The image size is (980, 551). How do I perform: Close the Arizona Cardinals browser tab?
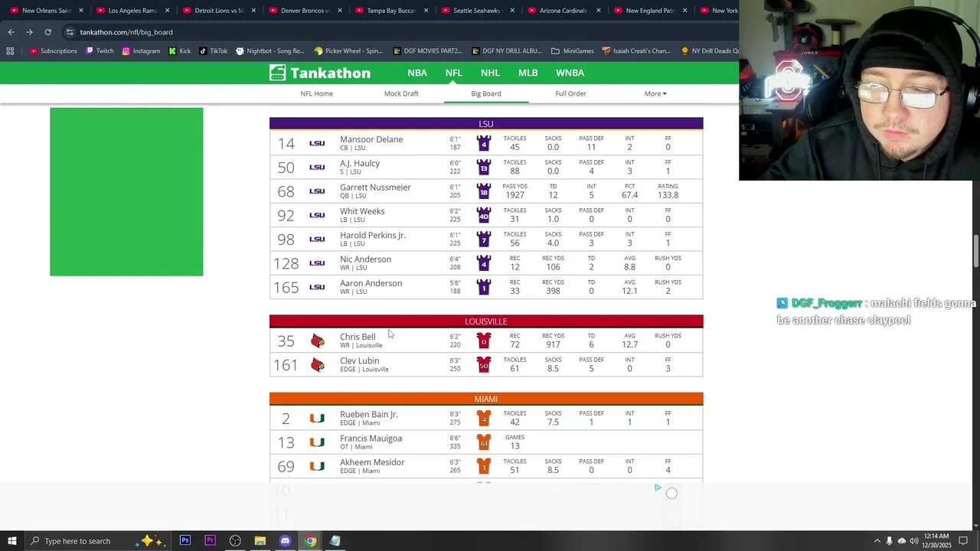pyautogui.click(x=598, y=11)
